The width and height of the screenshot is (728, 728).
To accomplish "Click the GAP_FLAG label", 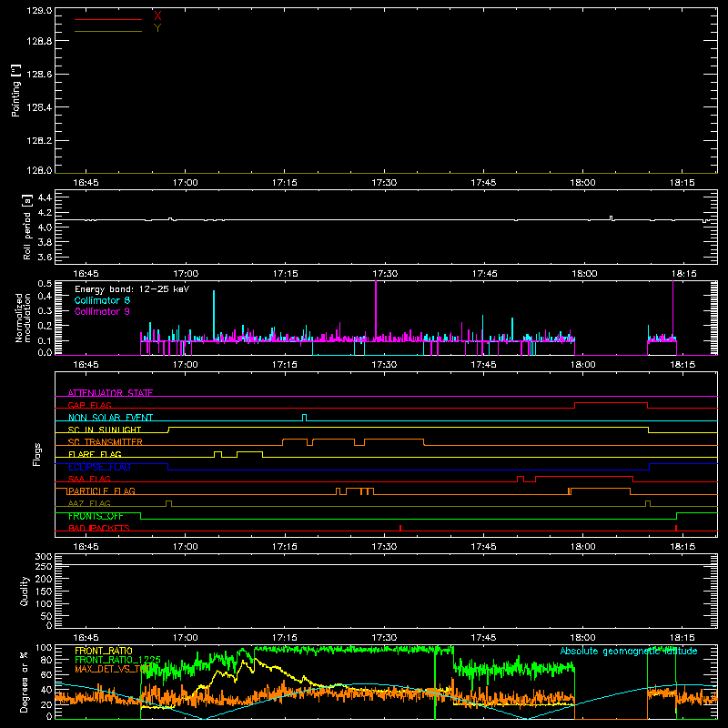I will coord(89,405).
